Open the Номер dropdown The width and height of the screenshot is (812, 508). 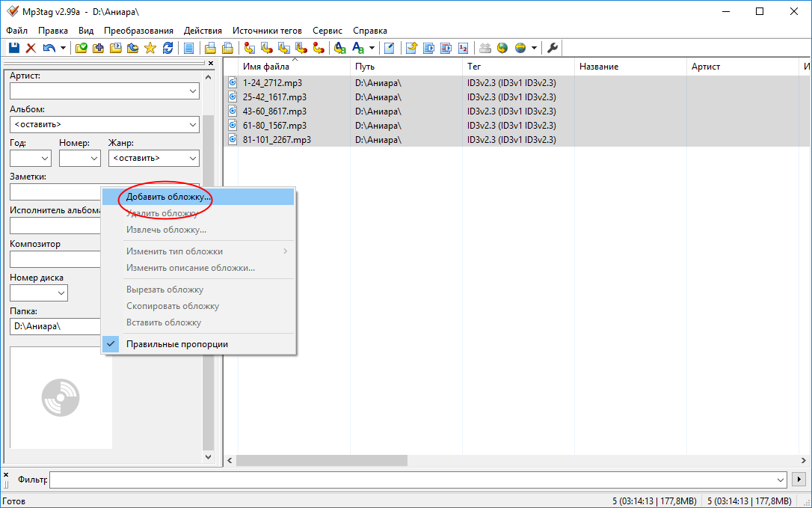pos(95,158)
